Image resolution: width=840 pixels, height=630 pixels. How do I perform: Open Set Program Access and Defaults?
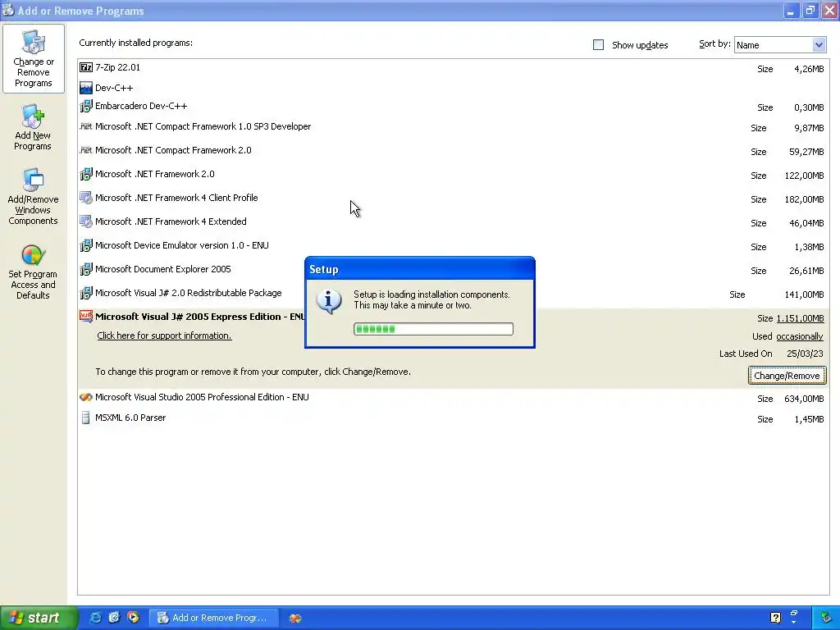33,272
